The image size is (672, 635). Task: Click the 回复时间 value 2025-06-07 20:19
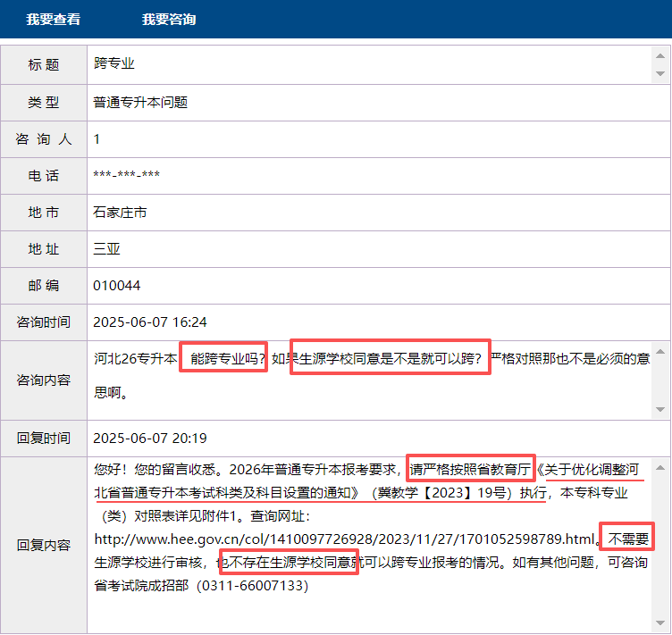(150, 438)
